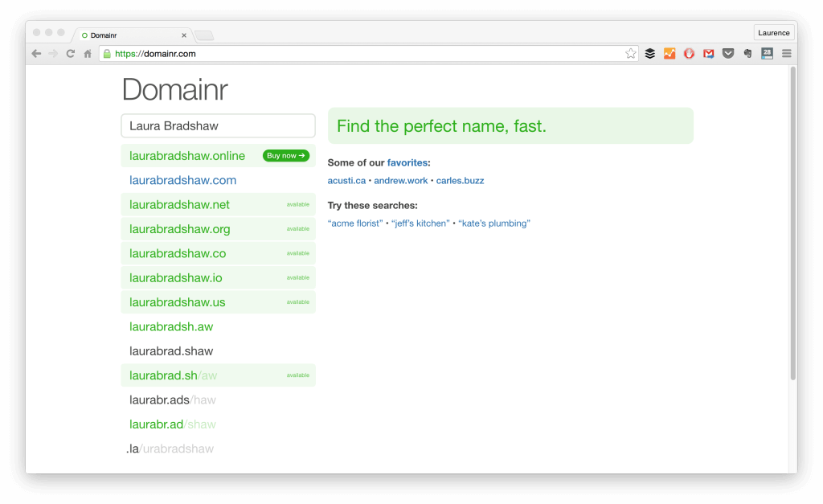Open the Pocket extension icon
823x504 pixels.
point(728,53)
